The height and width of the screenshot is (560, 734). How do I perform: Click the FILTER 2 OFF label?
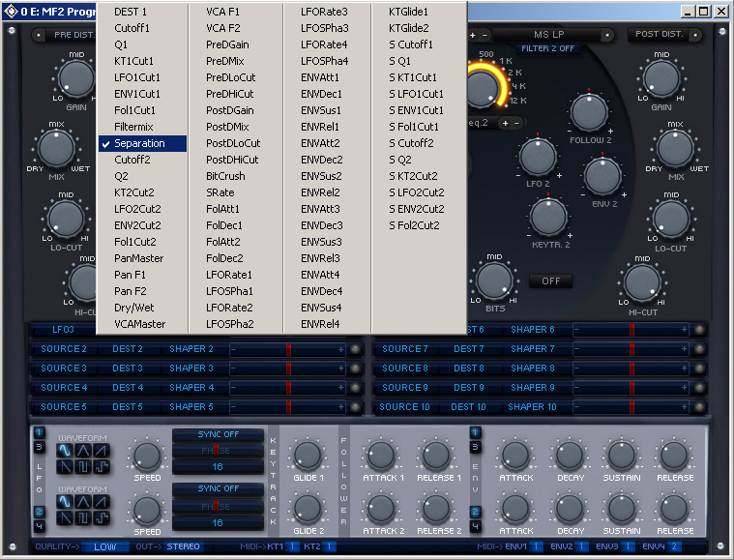tap(547, 48)
